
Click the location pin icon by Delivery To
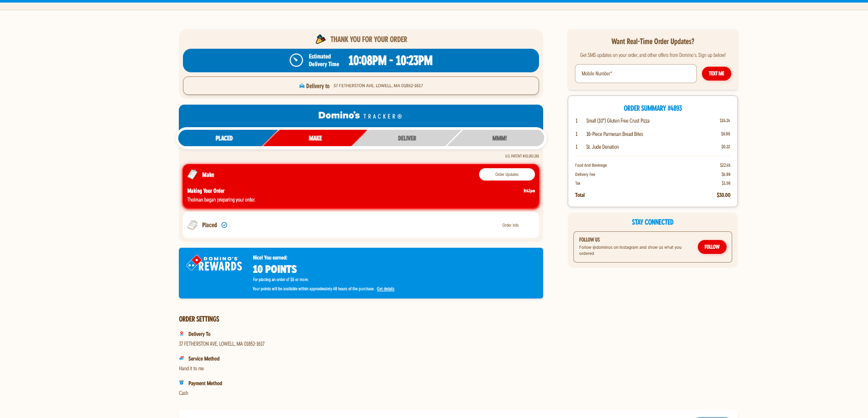click(181, 334)
